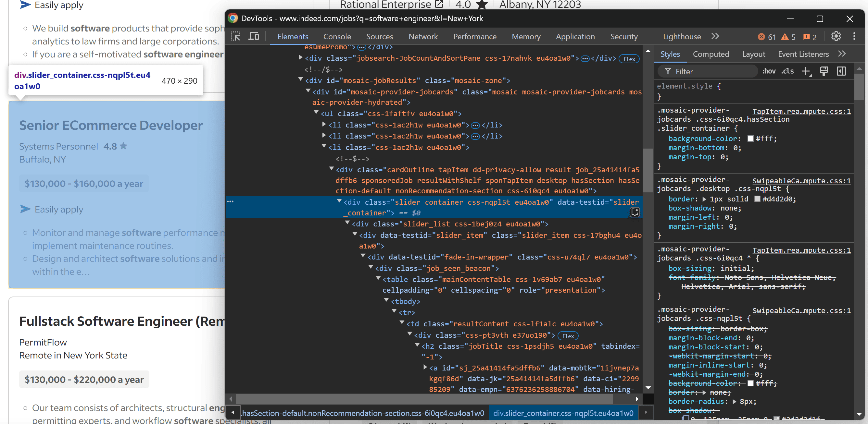Open the SwipeableCa…mpute.css:1 link above the border rule
868x424 pixels.
[801, 181]
